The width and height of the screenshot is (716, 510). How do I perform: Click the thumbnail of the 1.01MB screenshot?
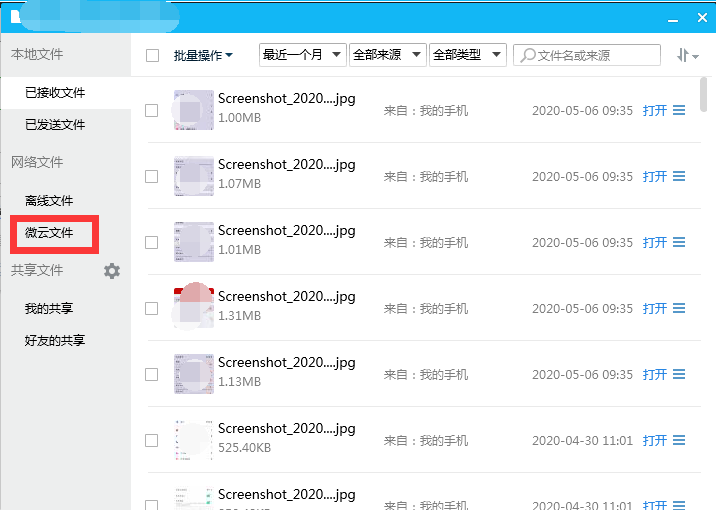tap(193, 242)
